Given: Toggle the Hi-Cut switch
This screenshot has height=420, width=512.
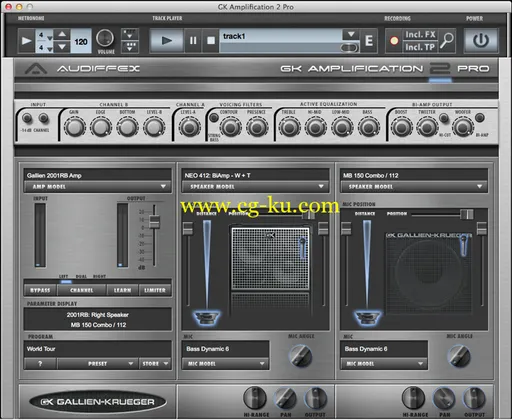Looking at the screenshot, I should (444, 118).
